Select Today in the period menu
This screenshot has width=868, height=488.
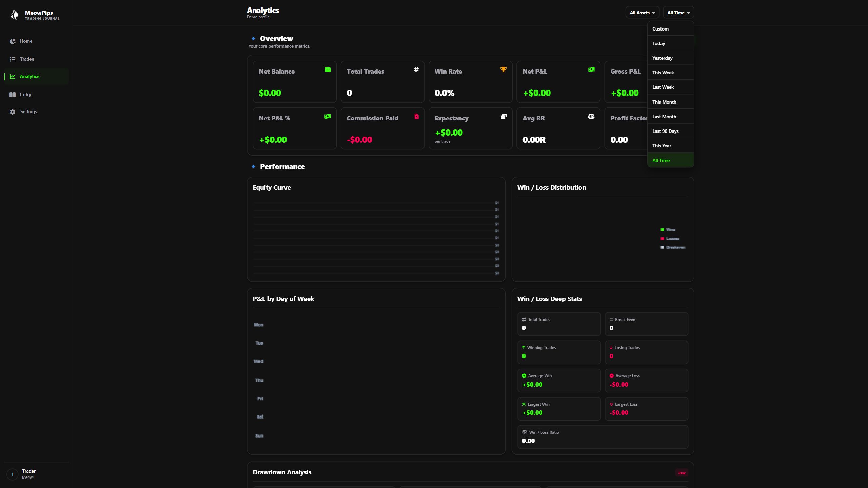(x=671, y=43)
